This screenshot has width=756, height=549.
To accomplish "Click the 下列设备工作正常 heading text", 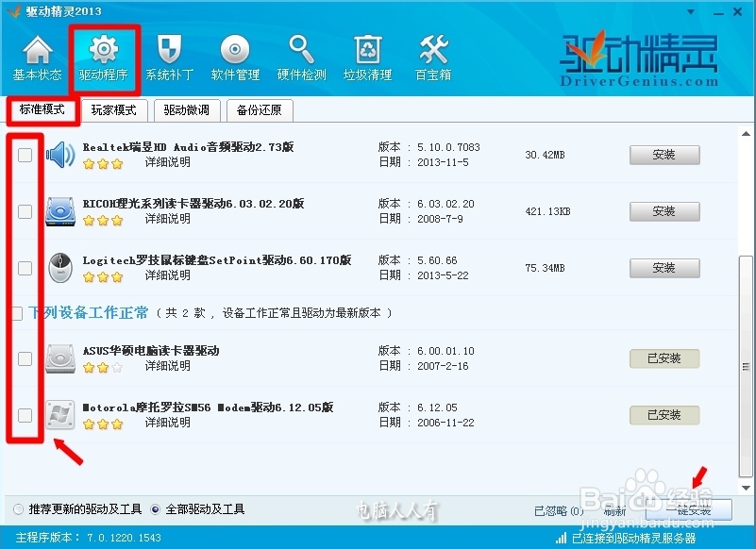I will pyautogui.click(x=88, y=313).
